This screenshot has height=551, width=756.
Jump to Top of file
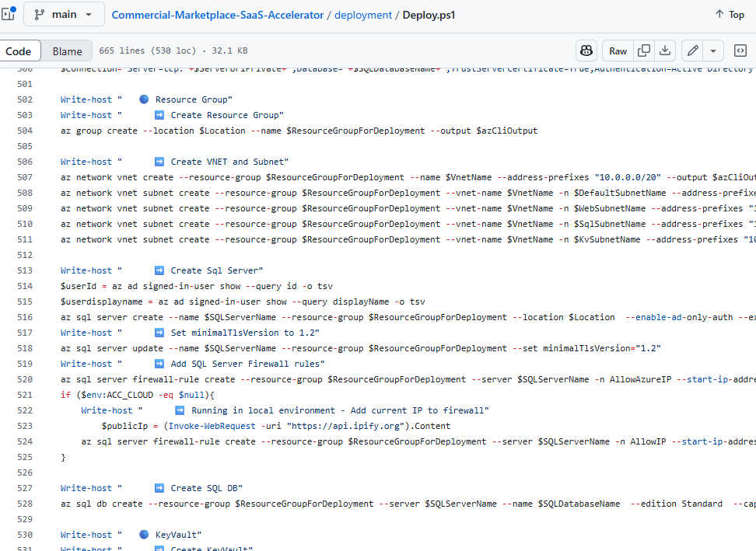[x=730, y=15]
